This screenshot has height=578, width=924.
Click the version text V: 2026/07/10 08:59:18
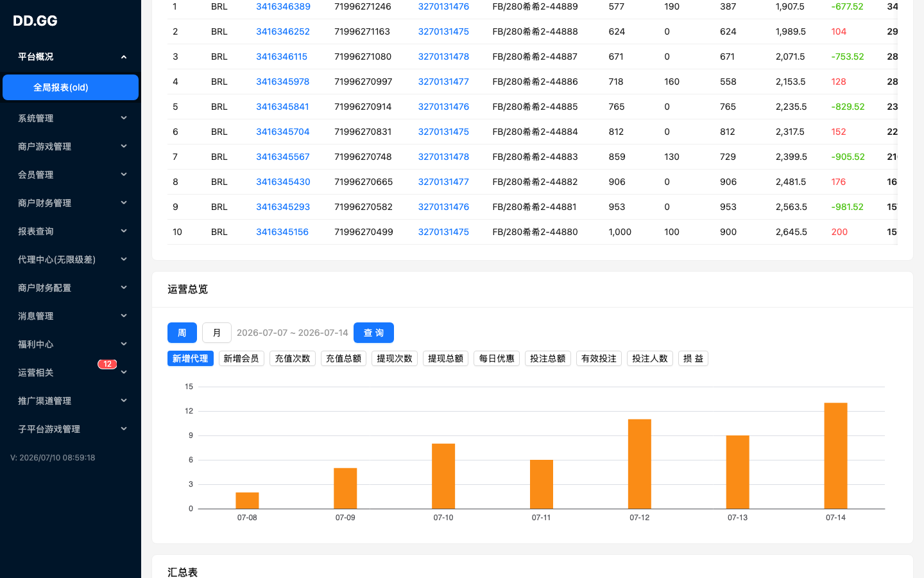pos(53,458)
